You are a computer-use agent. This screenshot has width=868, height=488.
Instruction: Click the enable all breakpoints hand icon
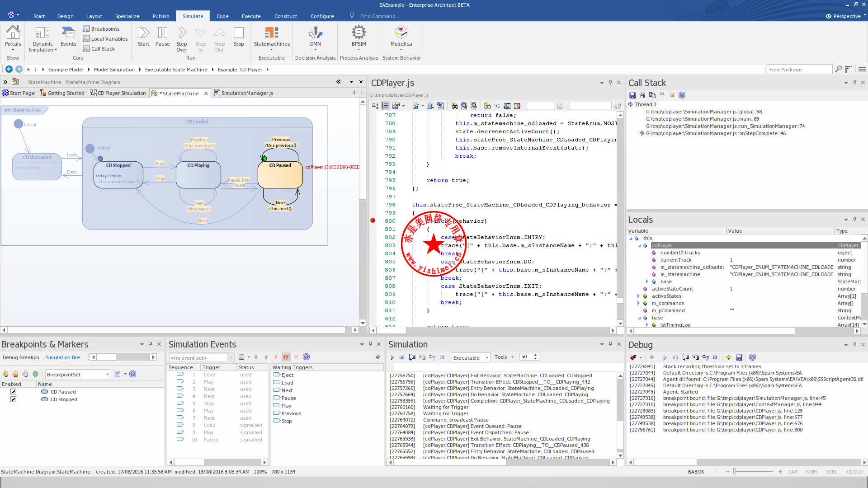(6, 374)
